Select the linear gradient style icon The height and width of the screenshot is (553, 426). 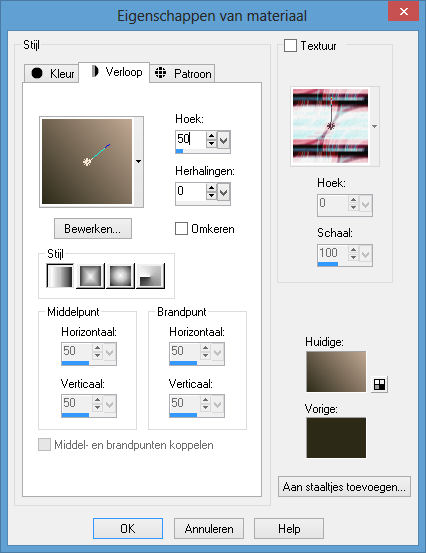(60, 276)
